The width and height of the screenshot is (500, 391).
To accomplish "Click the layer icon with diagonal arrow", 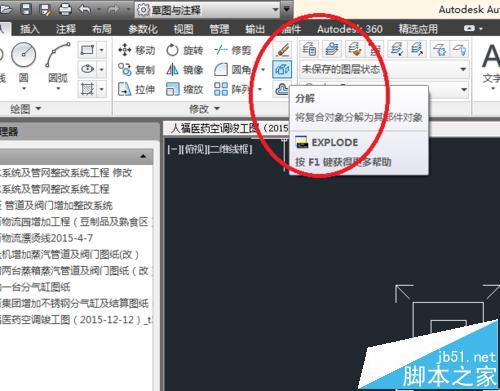I will tap(417, 49).
